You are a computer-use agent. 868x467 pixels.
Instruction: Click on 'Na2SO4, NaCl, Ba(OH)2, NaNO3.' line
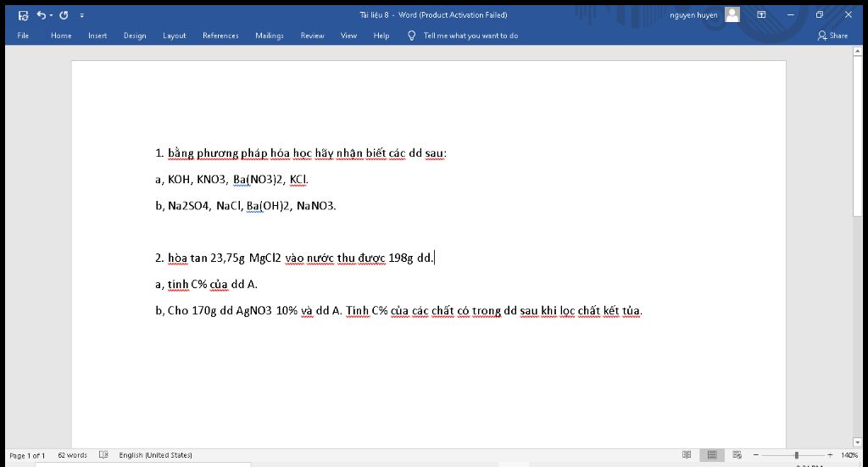(x=252, y=206)
